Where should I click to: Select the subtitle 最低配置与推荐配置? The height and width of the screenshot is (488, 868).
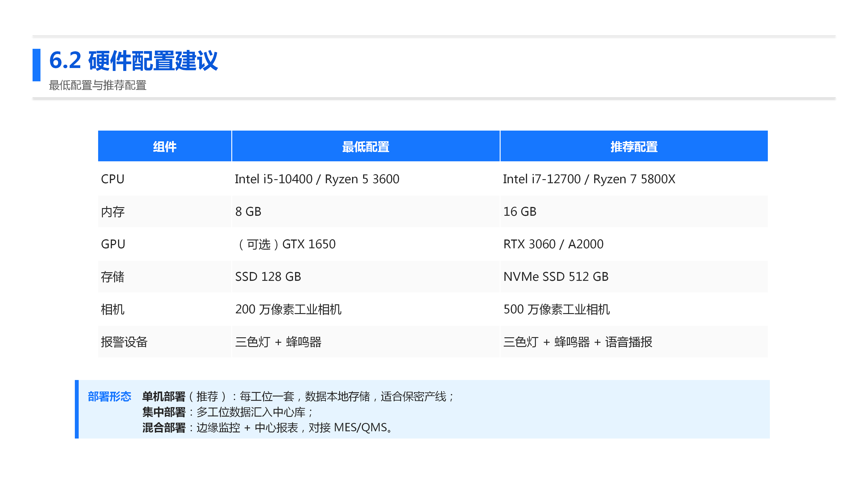98,86
